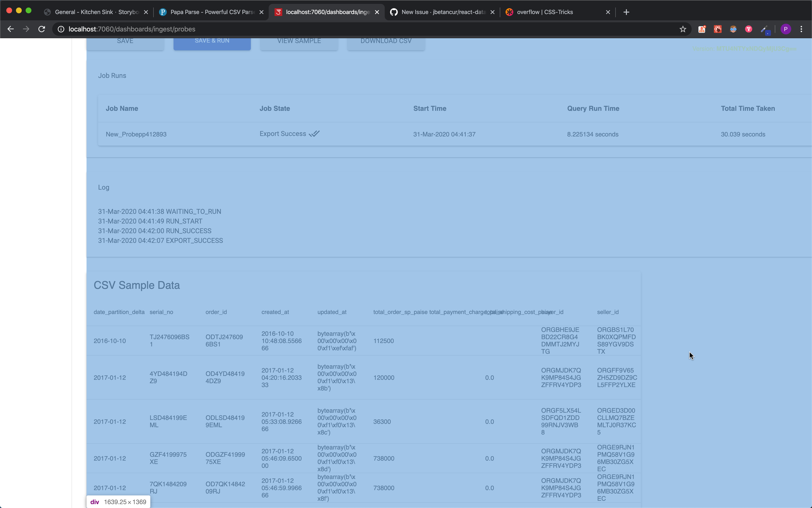Click the created_at column header

click(275, 312)
